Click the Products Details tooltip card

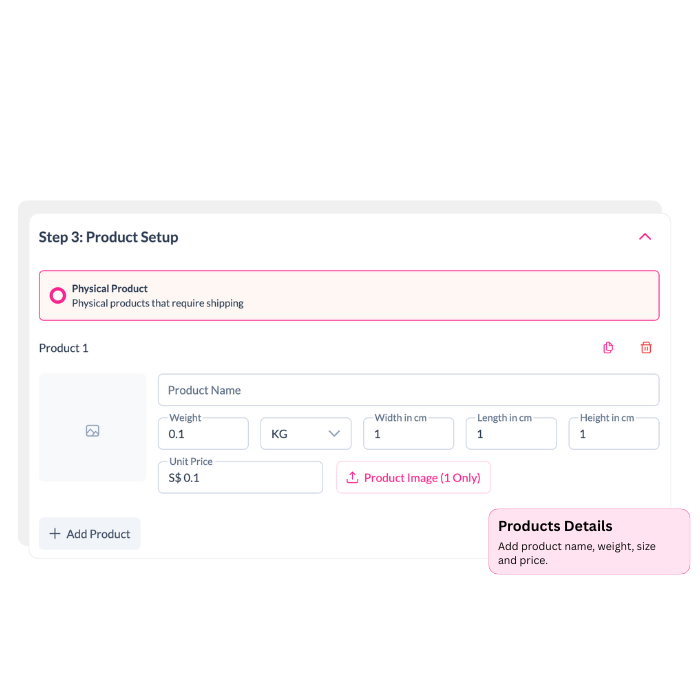click(589, 541)
